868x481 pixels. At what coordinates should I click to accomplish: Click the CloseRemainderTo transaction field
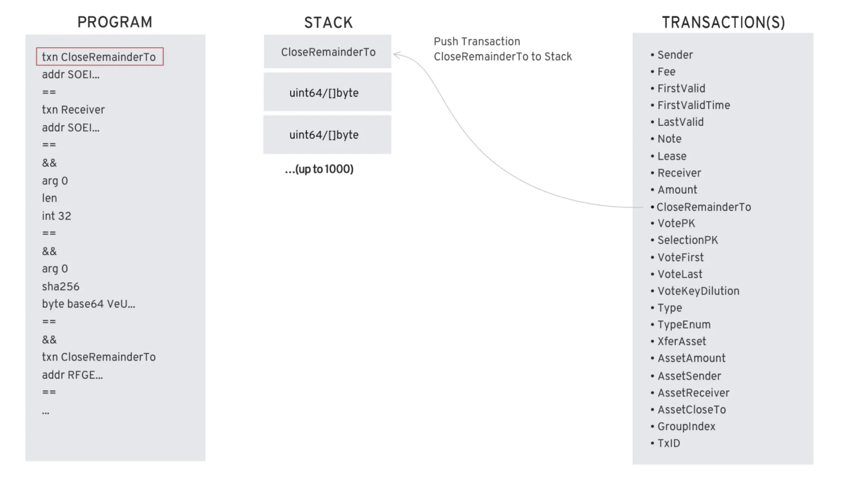[x=696, y=207]
